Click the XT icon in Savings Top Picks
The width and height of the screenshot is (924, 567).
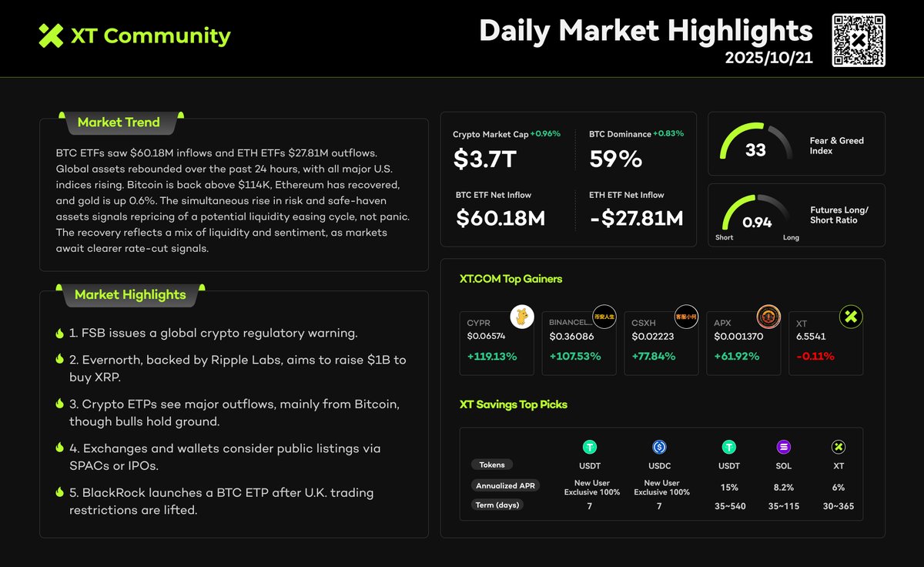pyautogui.click(x=839, y=447)
